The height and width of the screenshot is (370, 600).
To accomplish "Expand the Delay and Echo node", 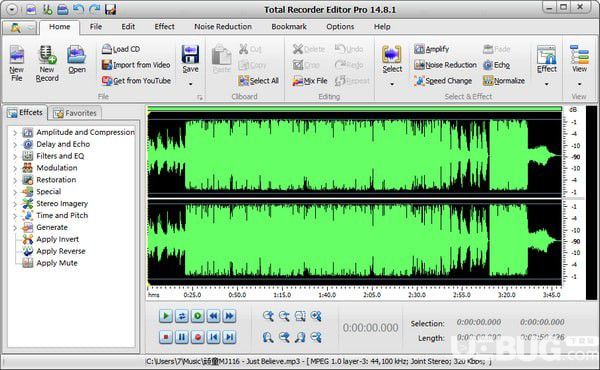I will tap(15, 145).
